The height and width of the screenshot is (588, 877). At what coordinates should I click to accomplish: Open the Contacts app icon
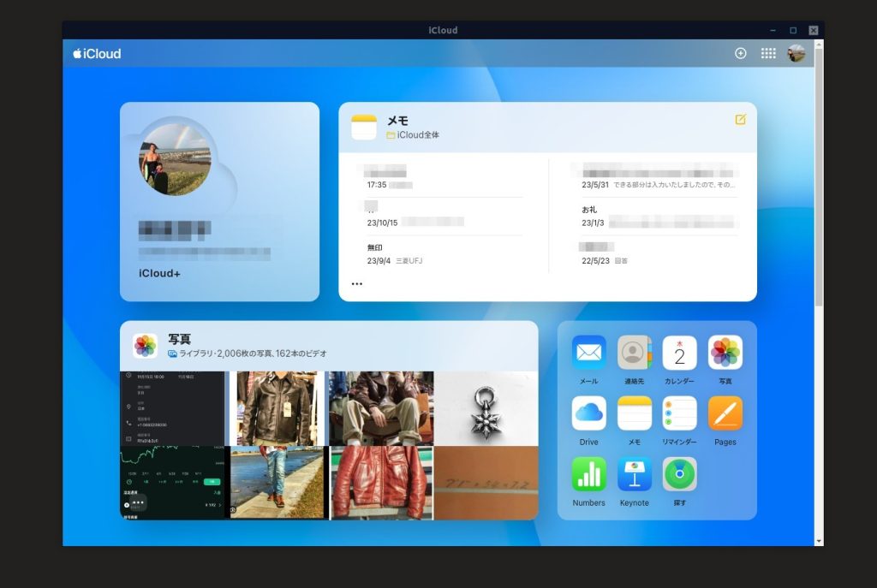coord(635,353)
